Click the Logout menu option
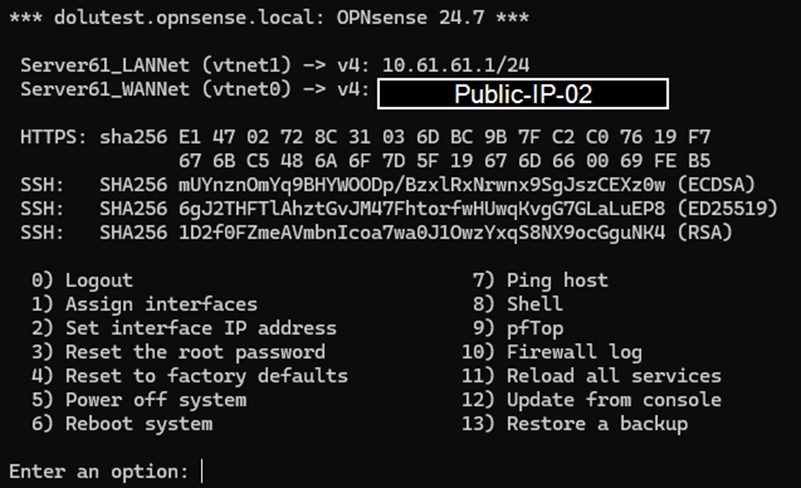This screenshot has width=801, height=488. coord(82,281)
